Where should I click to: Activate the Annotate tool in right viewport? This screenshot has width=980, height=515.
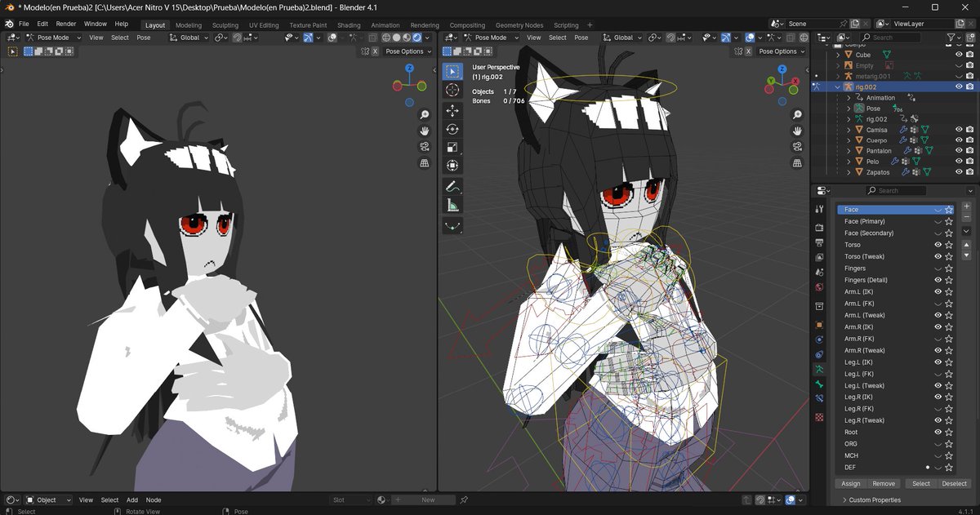click(x=453, y=187)
